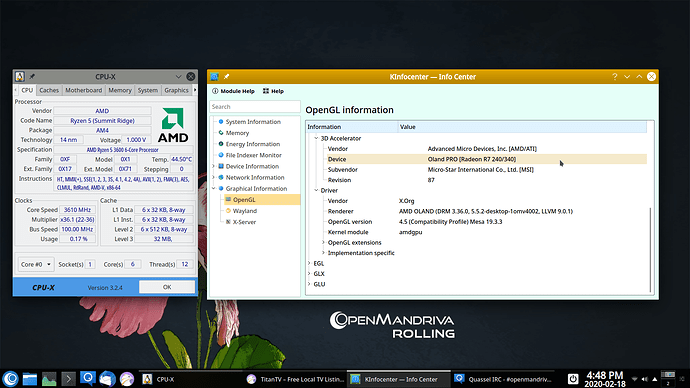The image size is (690, 388).
Task: Switch to the CPU tab in CPU-X
Action: coord(27,90)
